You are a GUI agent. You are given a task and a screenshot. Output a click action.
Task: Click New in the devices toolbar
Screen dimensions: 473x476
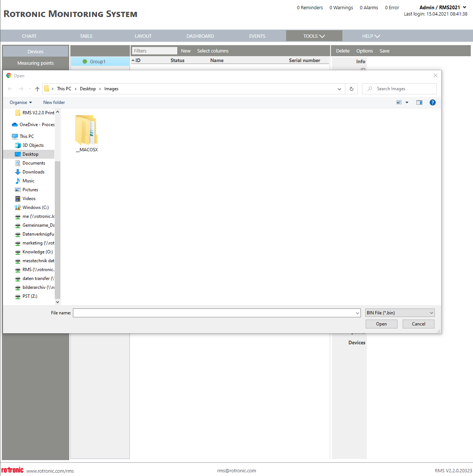[186, 51]
